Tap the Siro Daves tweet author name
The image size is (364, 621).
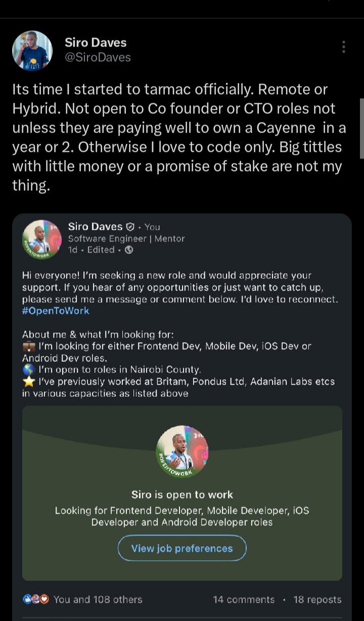tap(96, 43)
